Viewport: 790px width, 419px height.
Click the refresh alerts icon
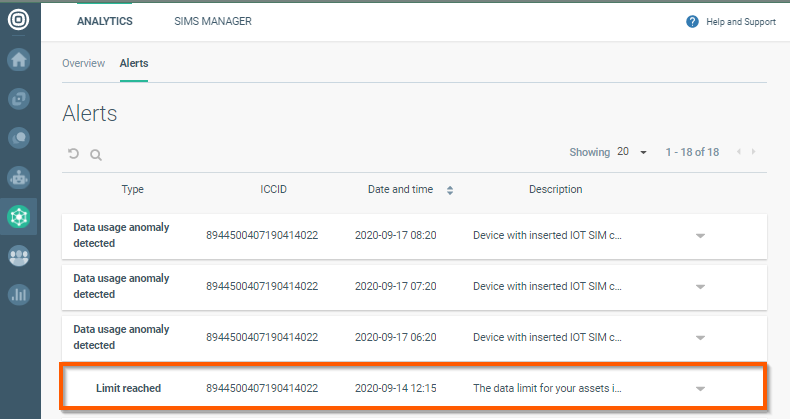74,154
